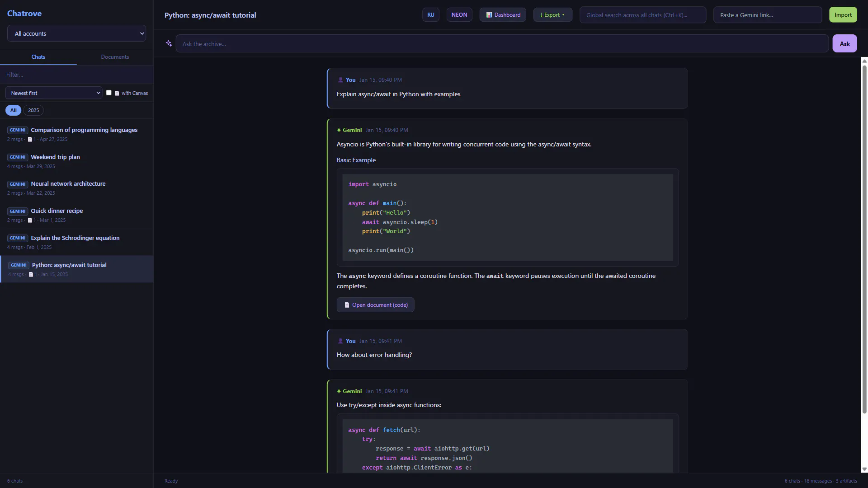Viewport: 868px width, 488px height.
Task: Click the green Import button
Action: coord(843,15)
